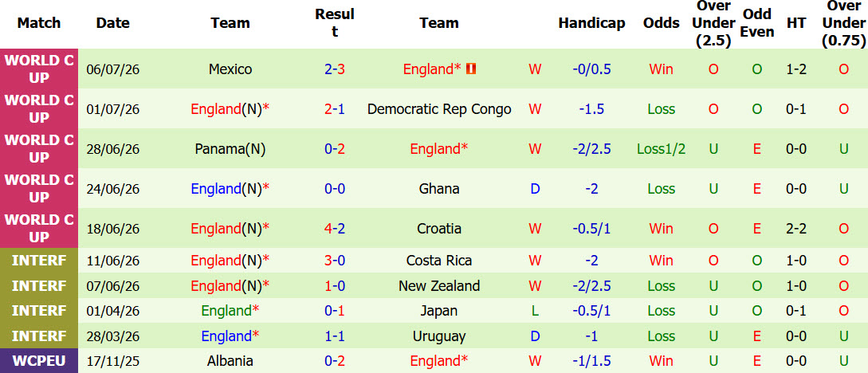This screenshot has height=373, width=868.
Task: Open the Costa Rica team link
Action: [x=439, y=260]
